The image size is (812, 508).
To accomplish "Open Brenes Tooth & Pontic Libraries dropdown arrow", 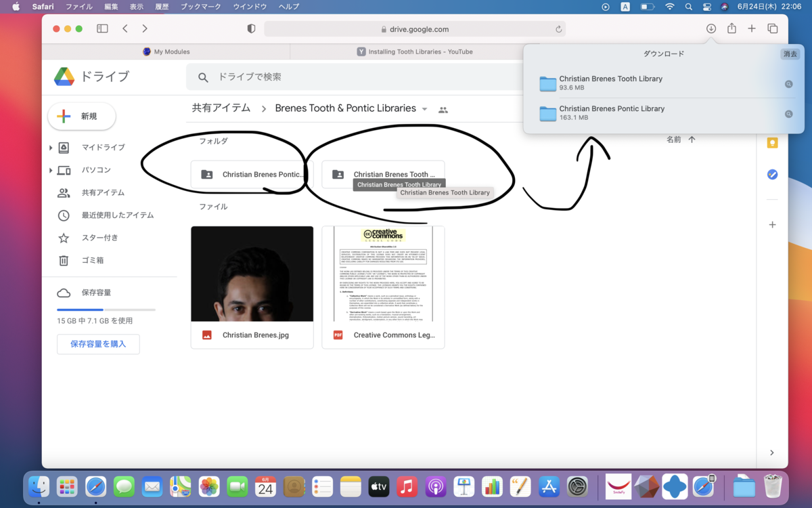I will (424, 109).
